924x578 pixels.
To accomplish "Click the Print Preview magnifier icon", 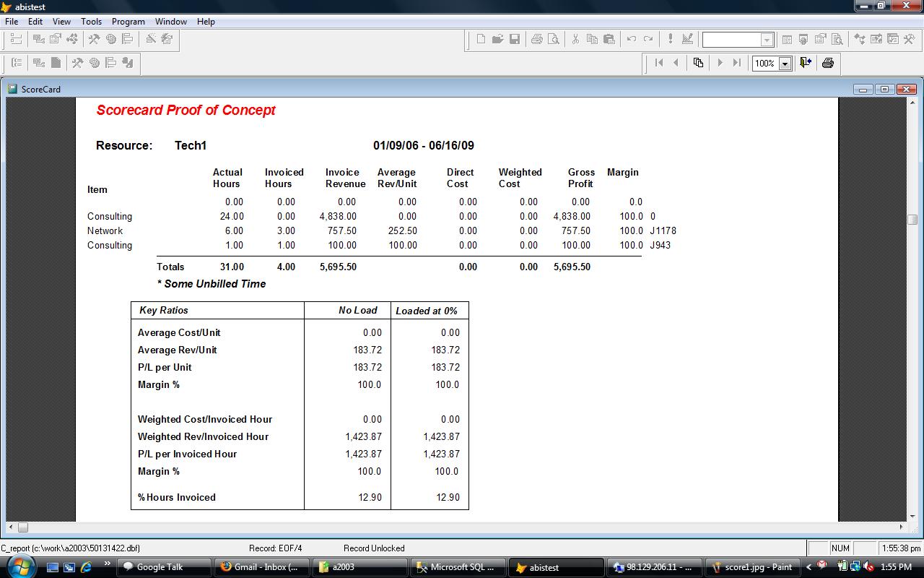I will [x=554, y=39].
